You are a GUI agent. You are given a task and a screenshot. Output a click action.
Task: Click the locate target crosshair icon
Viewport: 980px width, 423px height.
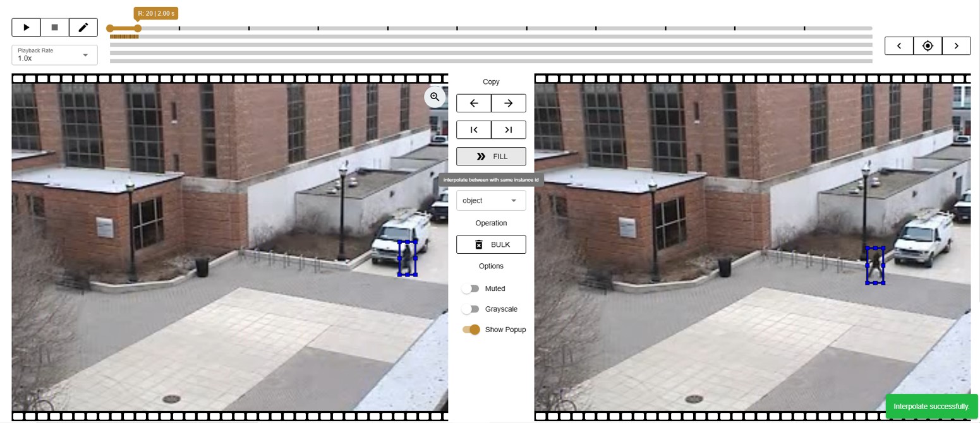click(x=928, y=45)
